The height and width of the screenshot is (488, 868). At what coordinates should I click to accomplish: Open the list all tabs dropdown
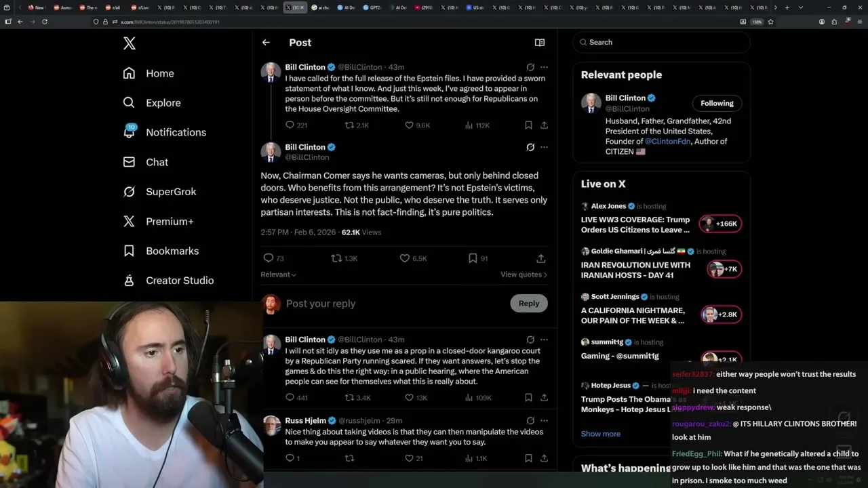coord(800,7)
